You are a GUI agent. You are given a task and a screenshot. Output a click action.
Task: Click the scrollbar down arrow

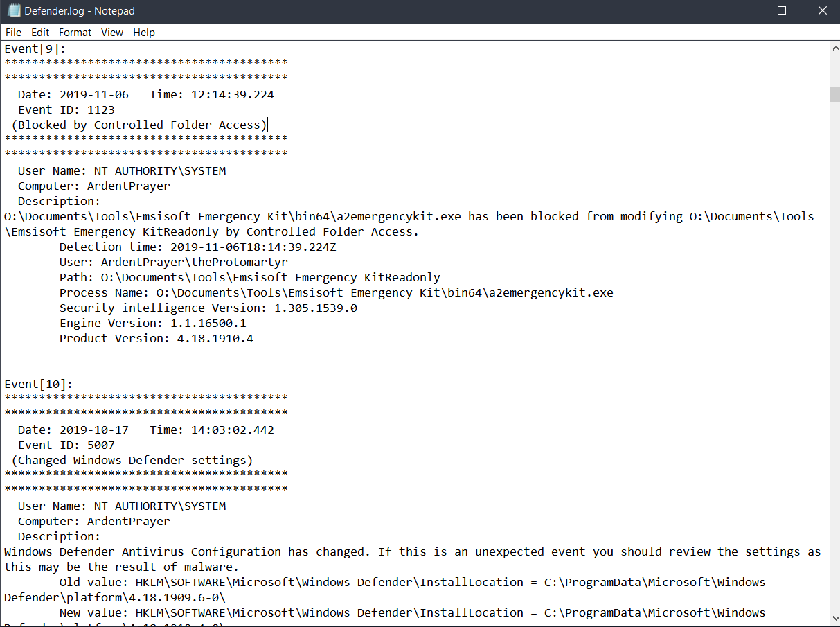[834, 620]
